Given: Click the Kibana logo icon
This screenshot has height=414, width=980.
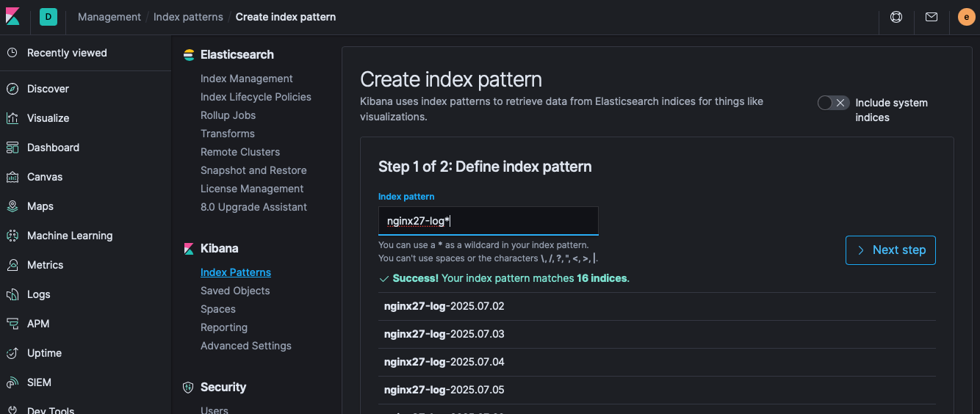Looking at the screenshot, I should (12, 16).
